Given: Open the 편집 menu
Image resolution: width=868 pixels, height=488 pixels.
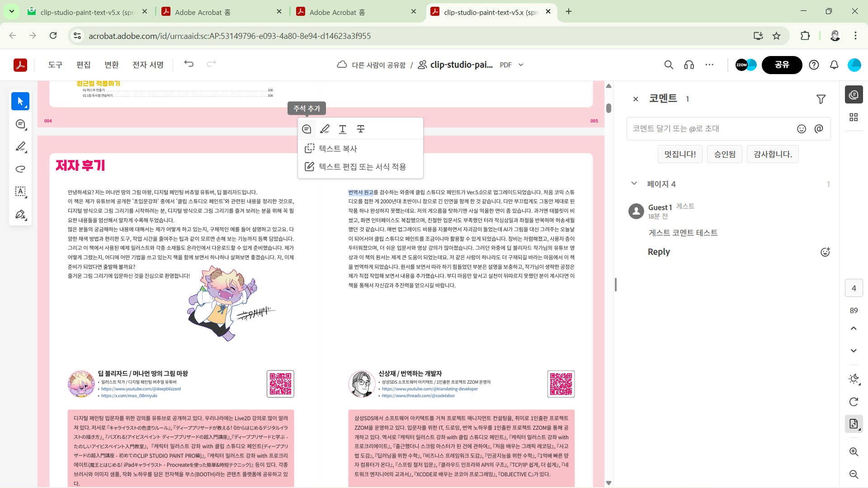Looking at the screenshot, I should 83,65.
